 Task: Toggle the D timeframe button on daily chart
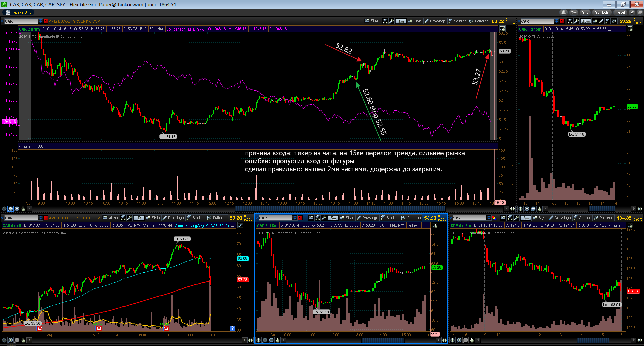(x=139, y=218)
